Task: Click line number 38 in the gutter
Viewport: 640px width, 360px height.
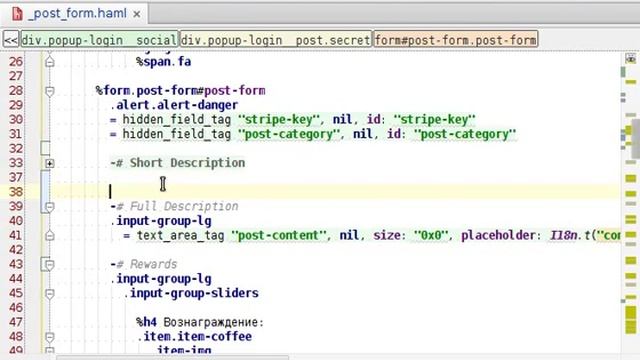Action: [x=16, y=192]
